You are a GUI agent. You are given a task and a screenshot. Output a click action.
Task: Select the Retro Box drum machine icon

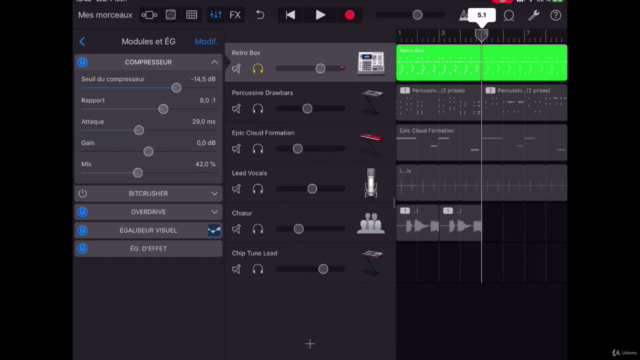371,63
